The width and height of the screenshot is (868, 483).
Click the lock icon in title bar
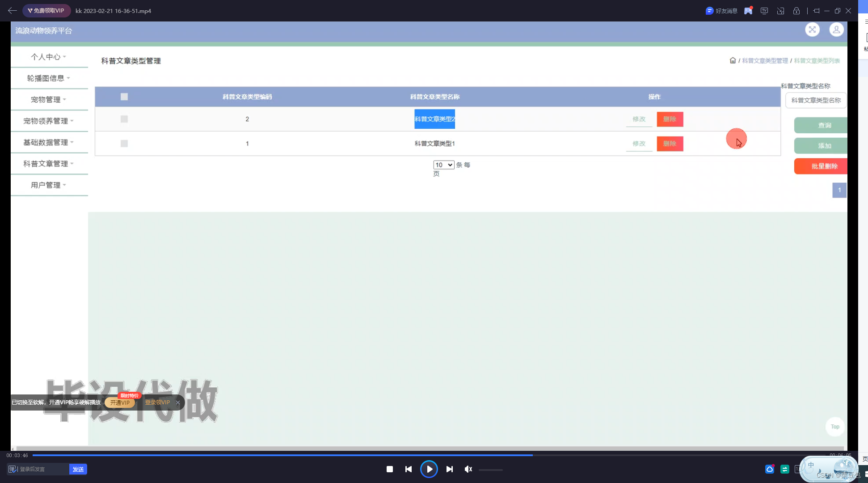point(796,11)
